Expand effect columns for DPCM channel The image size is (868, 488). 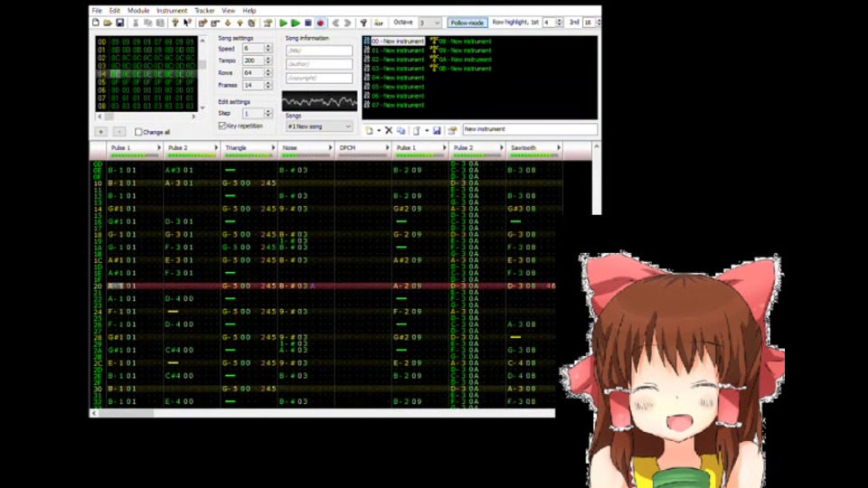click(x=387, y=147)
